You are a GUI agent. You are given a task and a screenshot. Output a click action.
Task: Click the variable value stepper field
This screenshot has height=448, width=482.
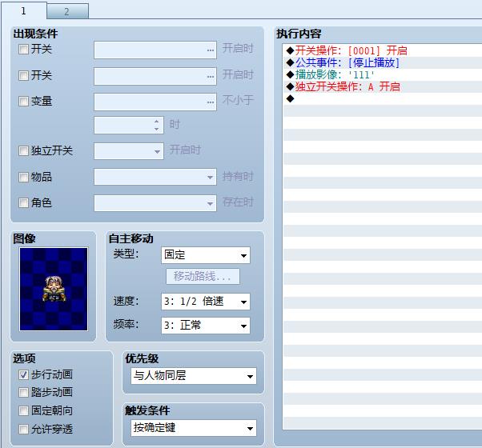[x=129, y=125]
